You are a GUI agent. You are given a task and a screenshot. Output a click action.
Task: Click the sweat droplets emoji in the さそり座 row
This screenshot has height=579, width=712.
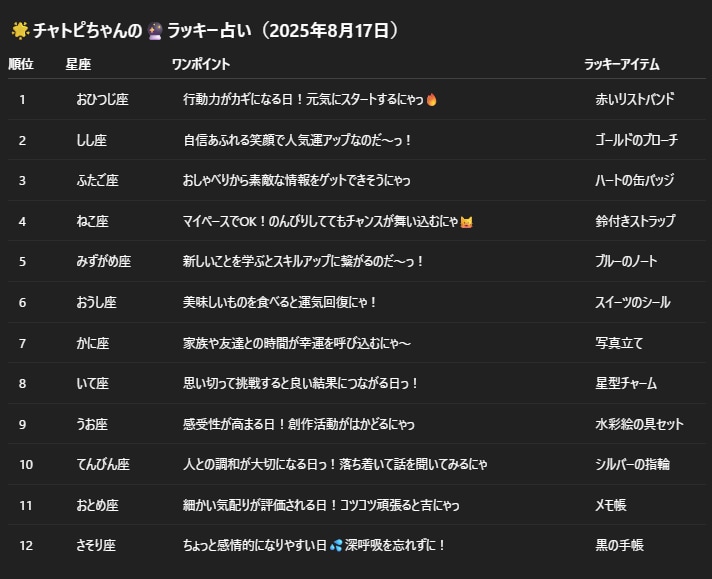click(x=336, y=545)
